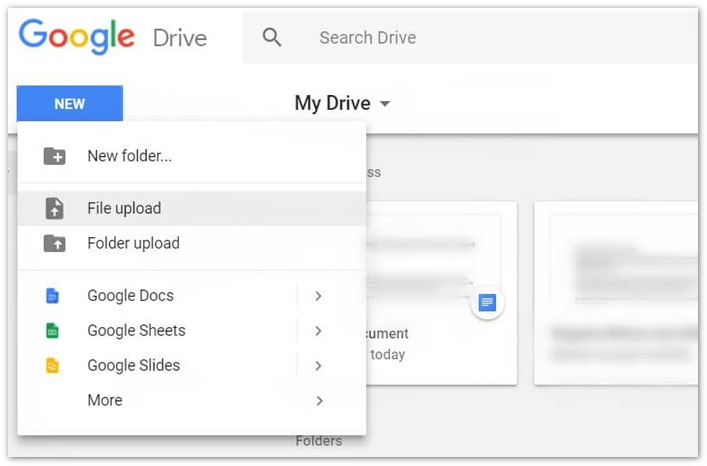
Task: Open the More menu entry
Action: tap(192, 400)
